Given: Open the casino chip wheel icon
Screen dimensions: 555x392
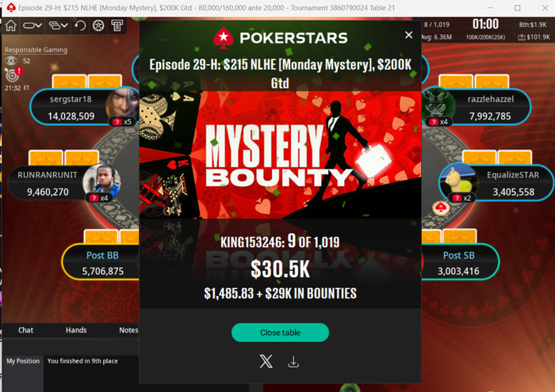Looking at the screenshot, I should click(98, 25).
